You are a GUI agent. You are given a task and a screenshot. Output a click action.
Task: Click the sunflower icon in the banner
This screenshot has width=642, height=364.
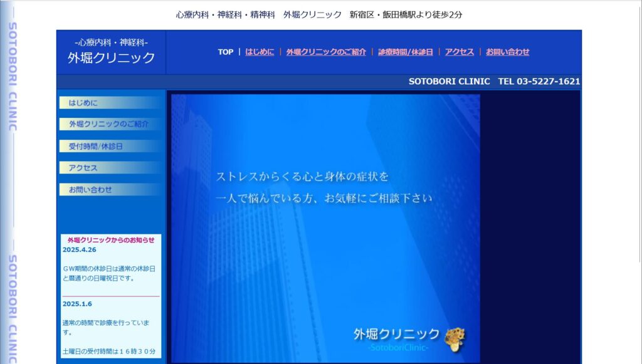[455, 338]
